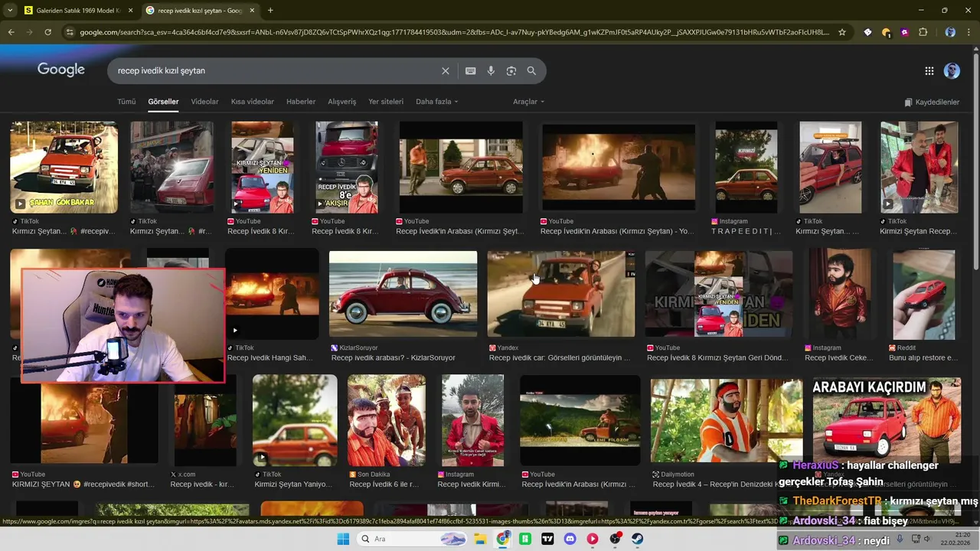Click the Google logo
Image resolution: width=980 pixels, height=551 pixels.
pos(61,70)
